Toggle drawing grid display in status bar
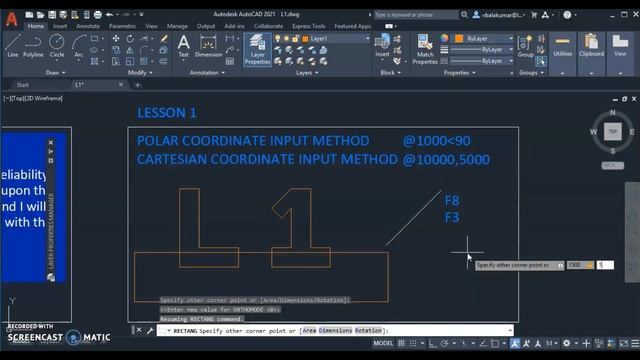Image resolution: width=640 pixels, height=360 pixels. pyautogui.click(x=401, y=343)
